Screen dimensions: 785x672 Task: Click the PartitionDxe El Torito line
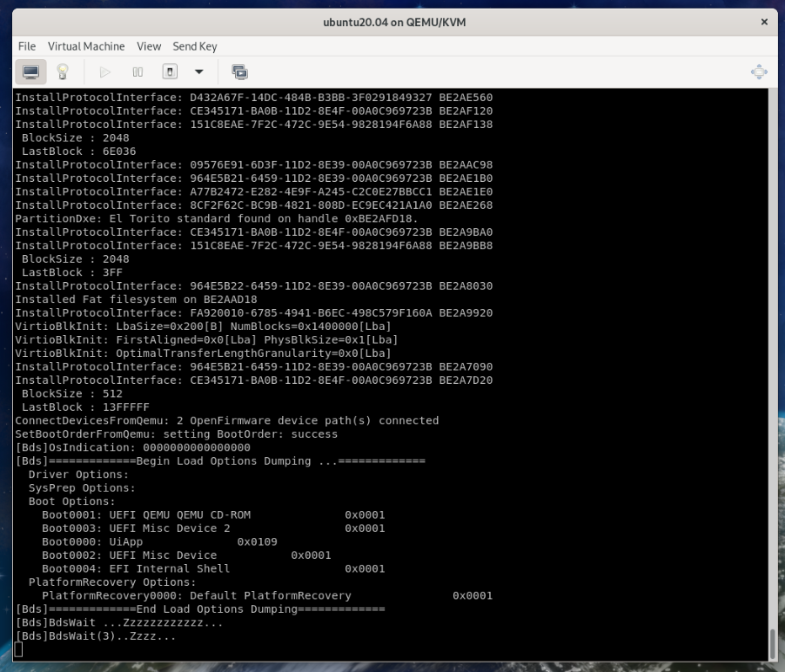pos(217,218)
